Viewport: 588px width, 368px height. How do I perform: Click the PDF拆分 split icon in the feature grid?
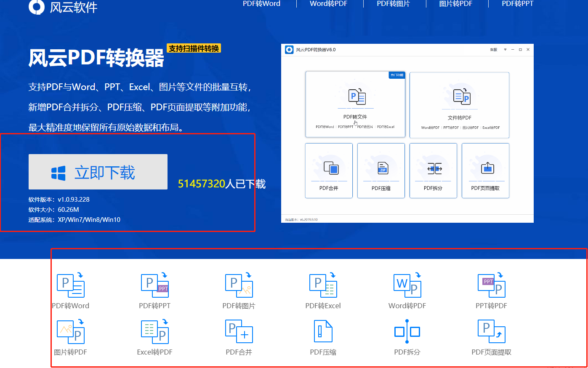pyautogui.click(x=407, y=331)
